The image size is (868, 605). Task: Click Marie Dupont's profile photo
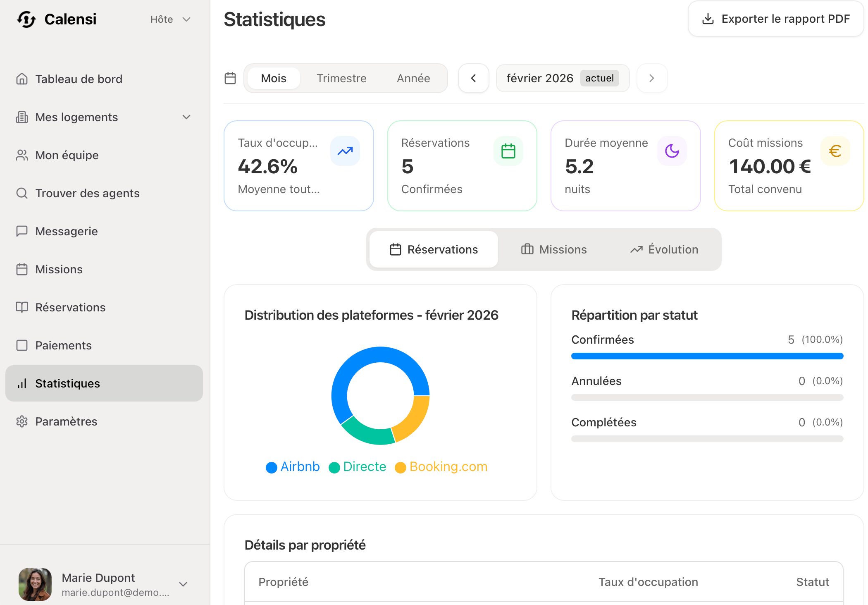(35, 584)
